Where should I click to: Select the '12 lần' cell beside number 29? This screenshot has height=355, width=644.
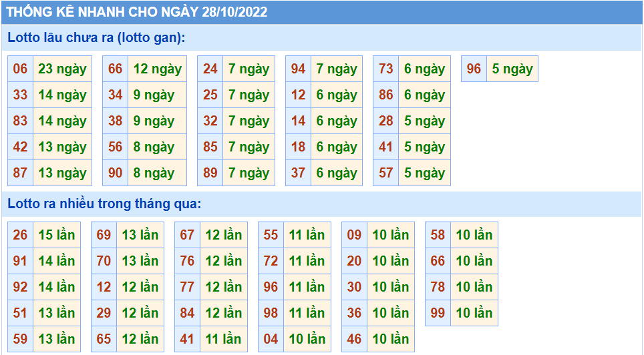pos(140,313)
